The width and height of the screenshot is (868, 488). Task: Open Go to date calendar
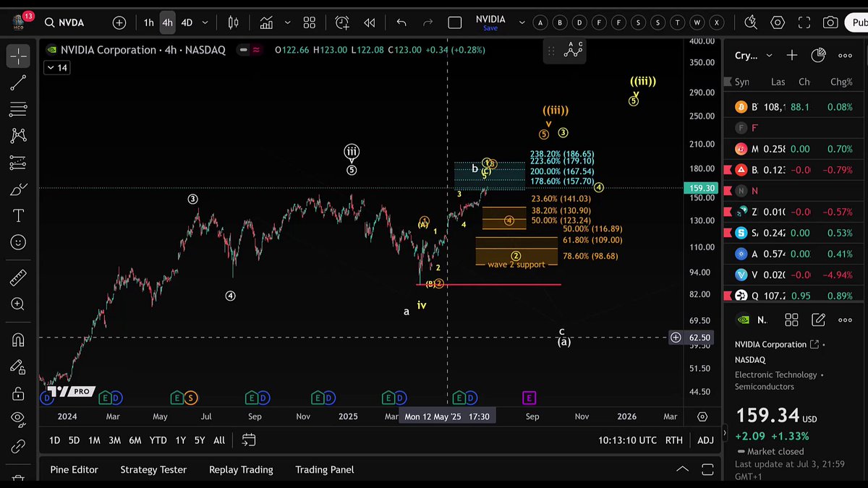click(x=248, y=440)
